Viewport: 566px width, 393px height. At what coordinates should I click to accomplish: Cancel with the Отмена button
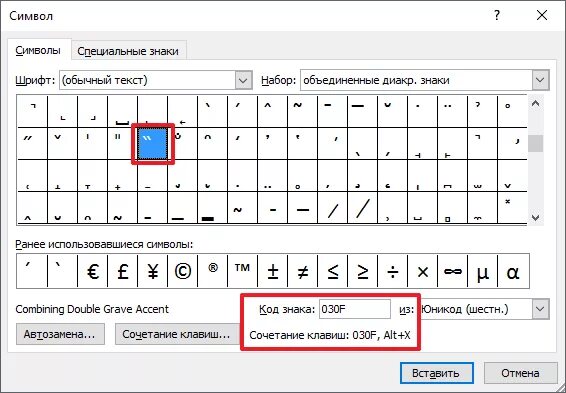click(x=521, y=373)
